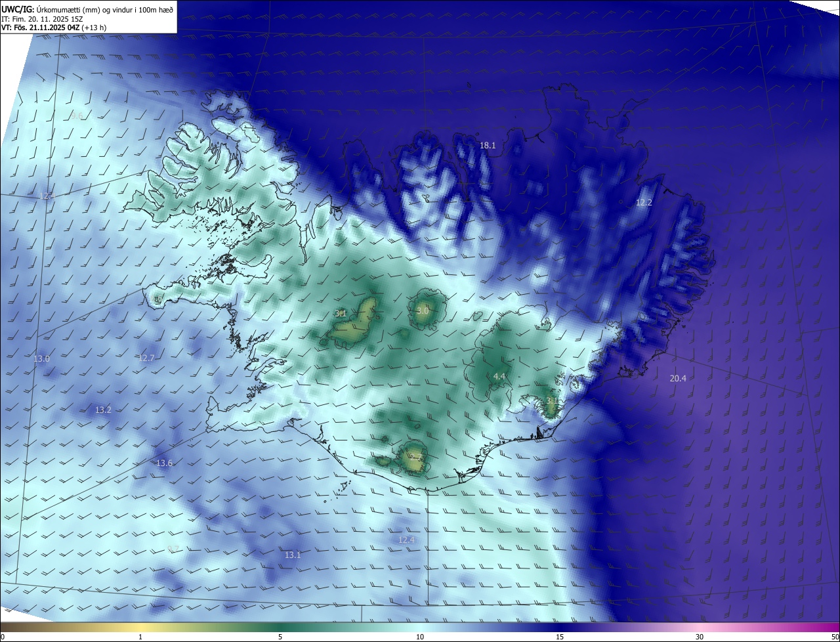Click the 4.4 value on the large glacier
Screen dimensions: 840x642
(499, 376)
